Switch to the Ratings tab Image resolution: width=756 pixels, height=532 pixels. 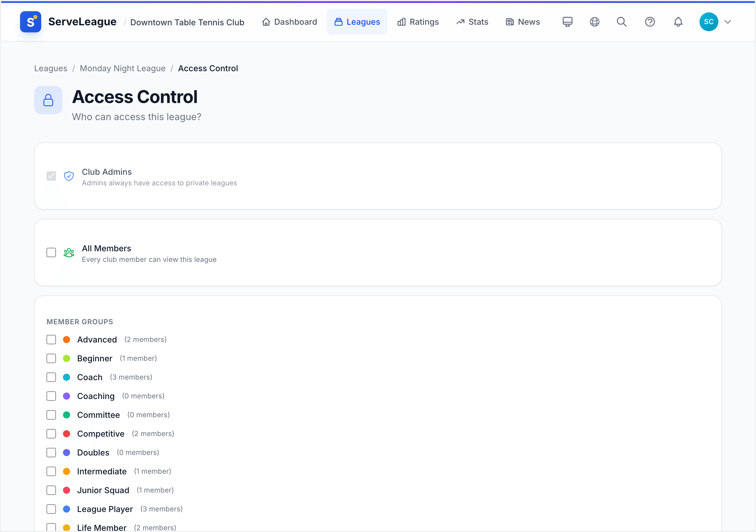pos(418,22)
